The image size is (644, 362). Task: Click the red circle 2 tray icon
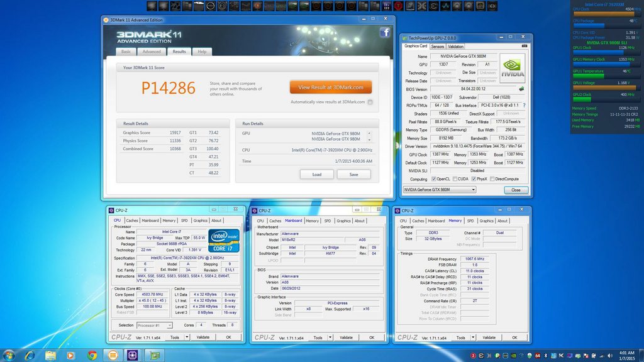tap(473, 356)
